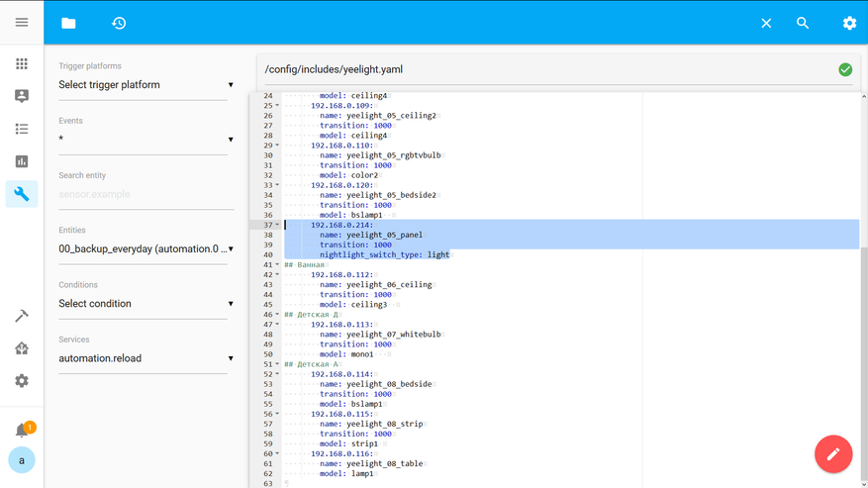Click text 'yeelight_08_strip' on line 57
The height and width of the screenshot is (488, 868).
(x=384, y=425)
